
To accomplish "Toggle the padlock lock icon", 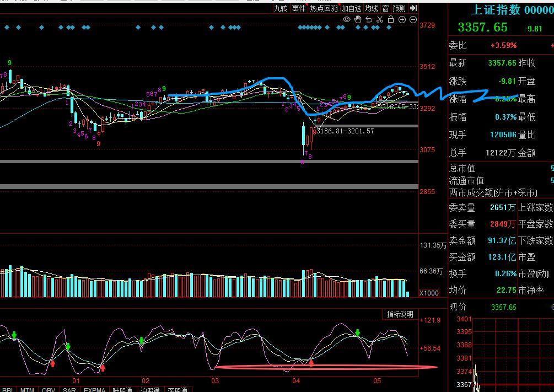I will (391, 19).
